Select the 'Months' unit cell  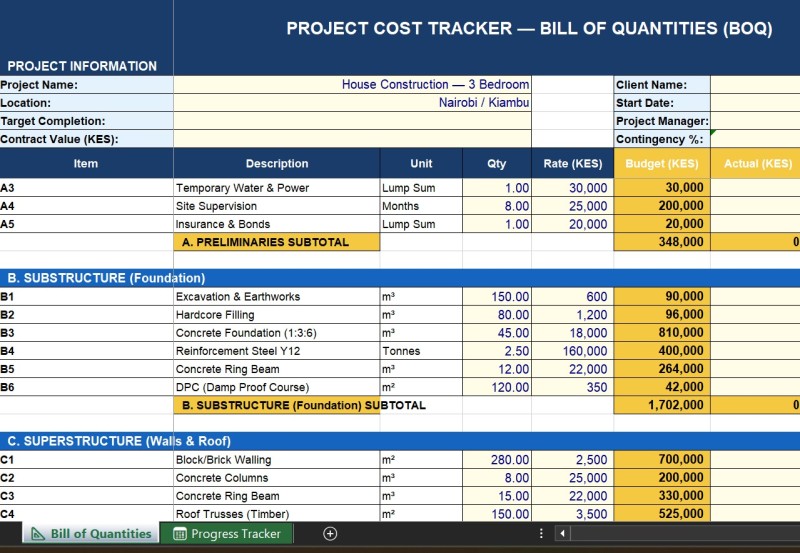tap(421, 206)
